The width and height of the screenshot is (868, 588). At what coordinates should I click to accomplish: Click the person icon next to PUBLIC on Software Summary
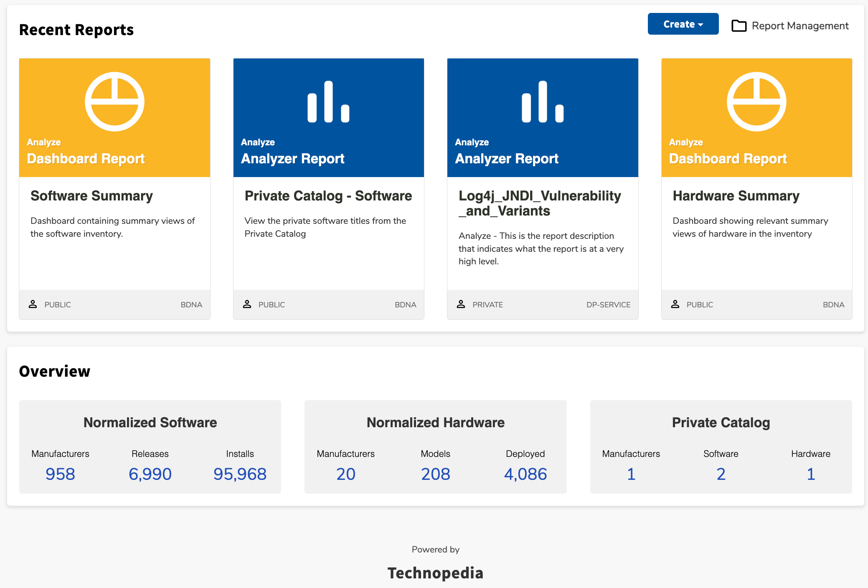coord(33,304)
